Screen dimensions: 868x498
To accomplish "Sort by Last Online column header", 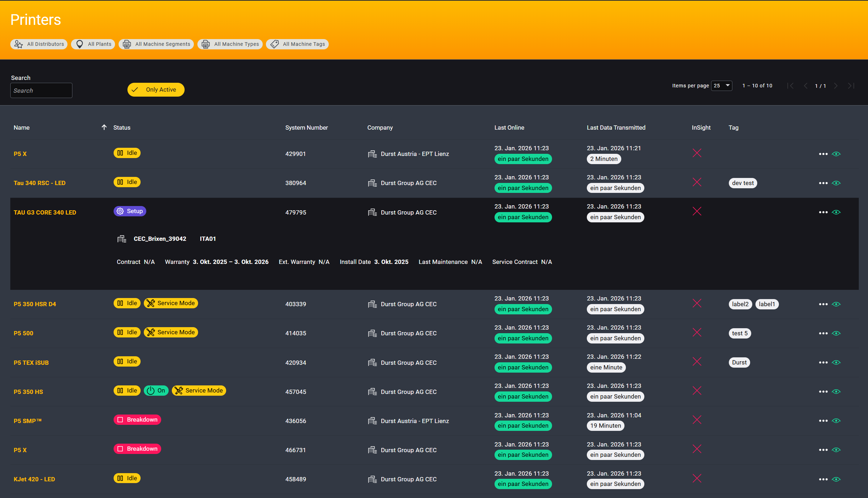I will 509,128.
